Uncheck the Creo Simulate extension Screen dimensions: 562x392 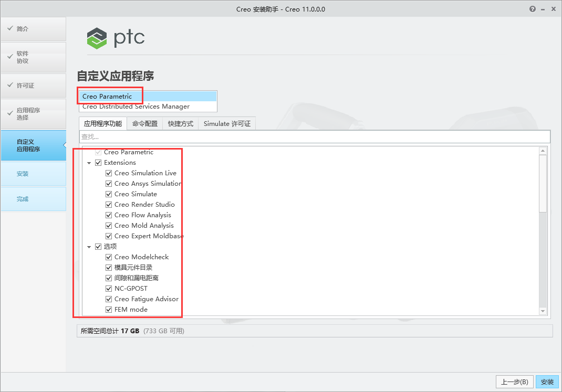[x=109, y=194]
